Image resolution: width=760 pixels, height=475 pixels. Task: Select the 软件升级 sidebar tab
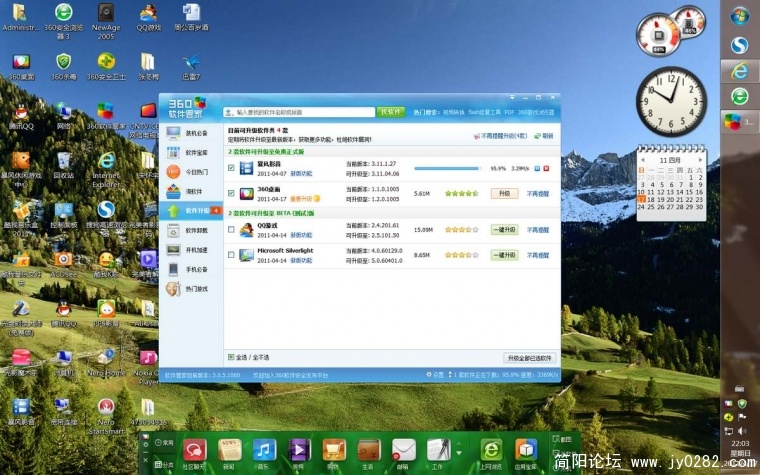pyautogui.click(x=191, y=211)
